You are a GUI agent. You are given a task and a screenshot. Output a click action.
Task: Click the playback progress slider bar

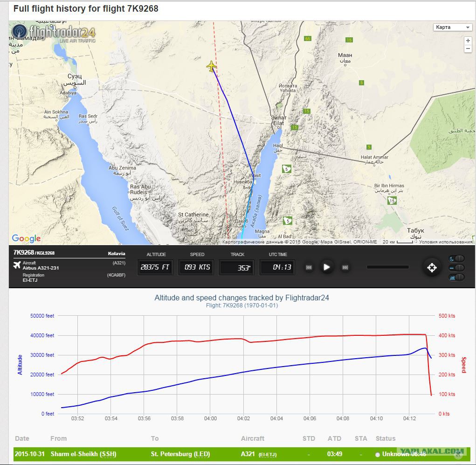pos(388,267)
